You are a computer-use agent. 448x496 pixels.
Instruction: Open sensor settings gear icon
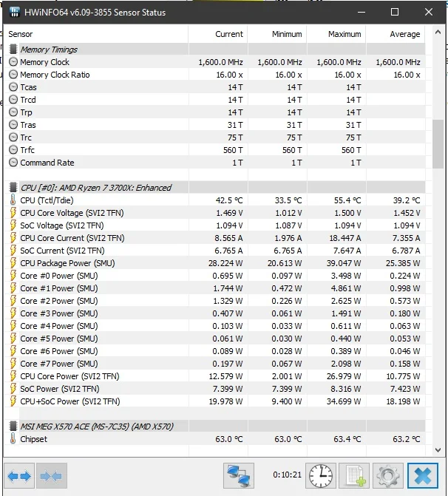[388, 476]
